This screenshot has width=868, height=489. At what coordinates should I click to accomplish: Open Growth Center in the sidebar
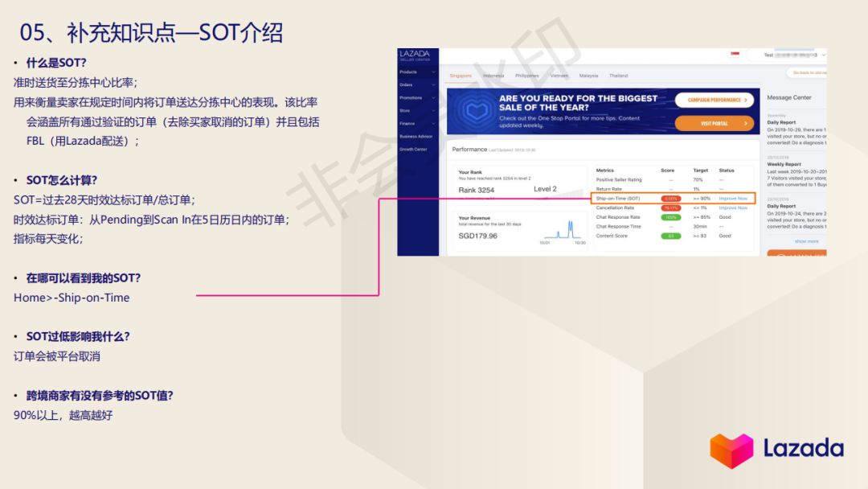[x=413, y=149]
